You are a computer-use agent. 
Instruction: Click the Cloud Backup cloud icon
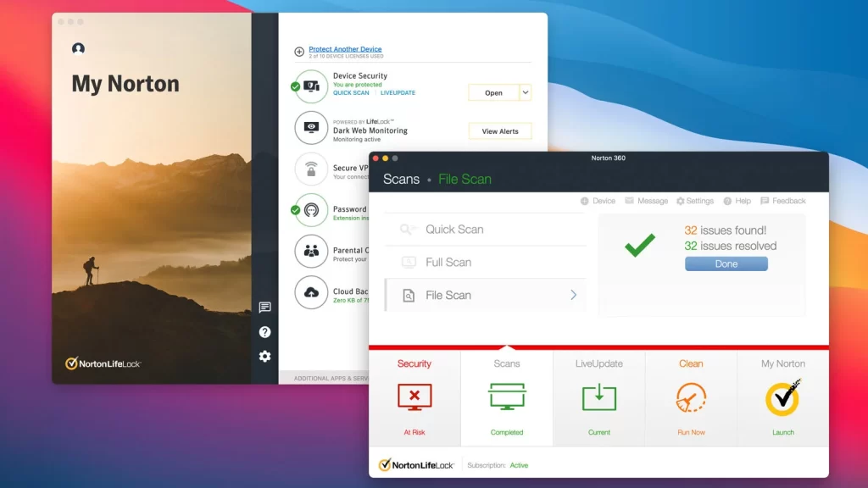311,292
